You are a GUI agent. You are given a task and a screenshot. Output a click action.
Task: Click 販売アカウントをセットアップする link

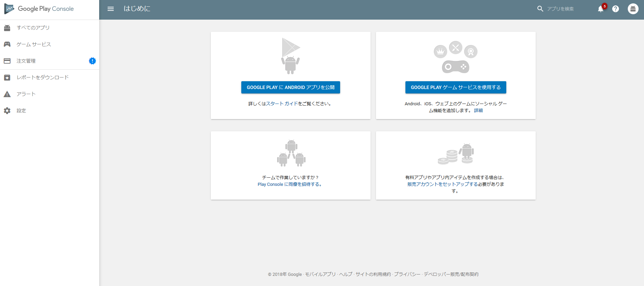point(443,184)
